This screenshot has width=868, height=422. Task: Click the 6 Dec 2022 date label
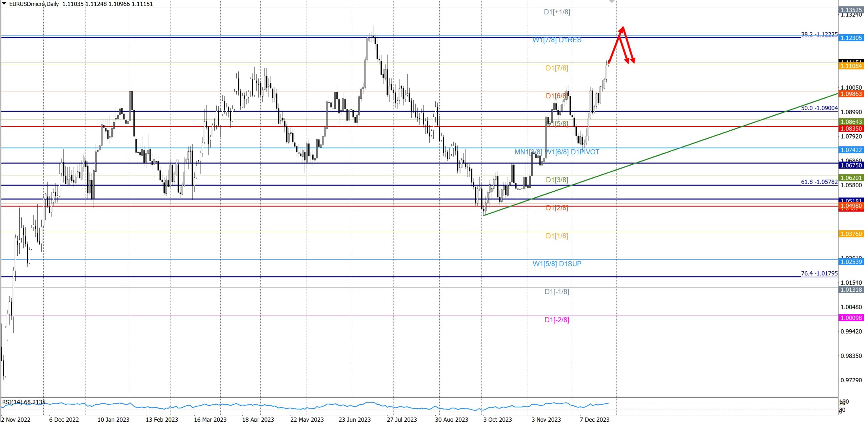click(64, 419)
